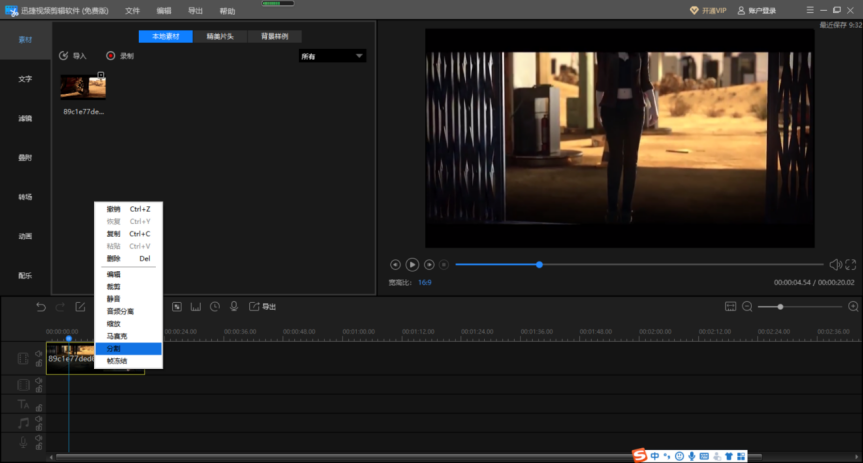863x463 pixels.
Task: Choose 静音 mute in context menu
Action: click(128, 299)
